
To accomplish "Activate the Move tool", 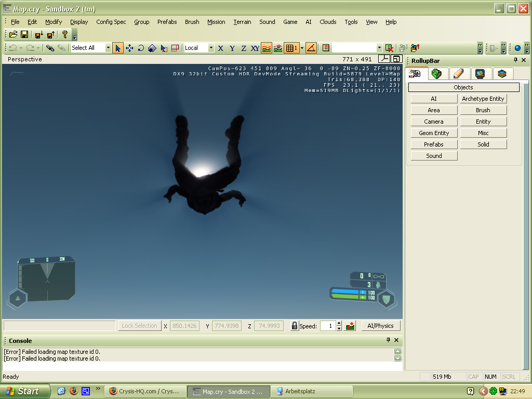I will pyautogui.click(x=129, y=48).
